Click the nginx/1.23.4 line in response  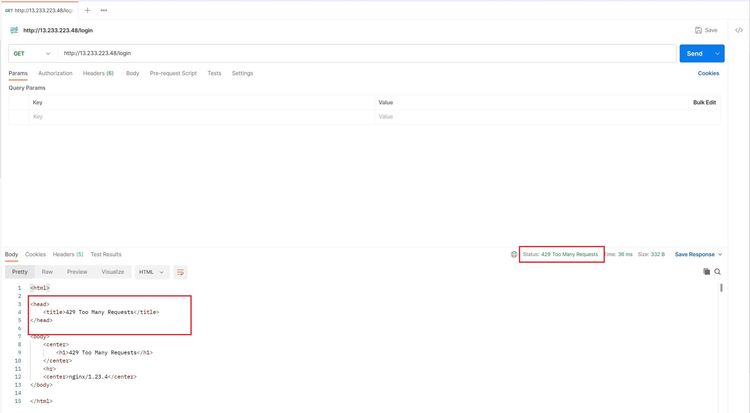pos(89,377)
